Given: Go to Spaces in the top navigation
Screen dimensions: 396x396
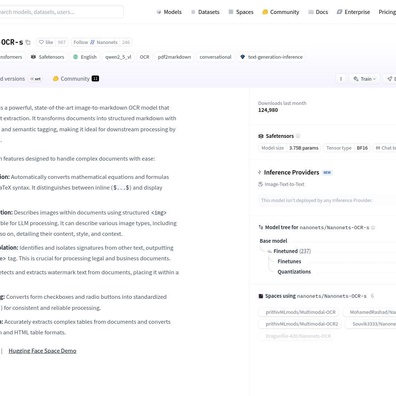Looking at the screenshot, I should tap(241, 12).
